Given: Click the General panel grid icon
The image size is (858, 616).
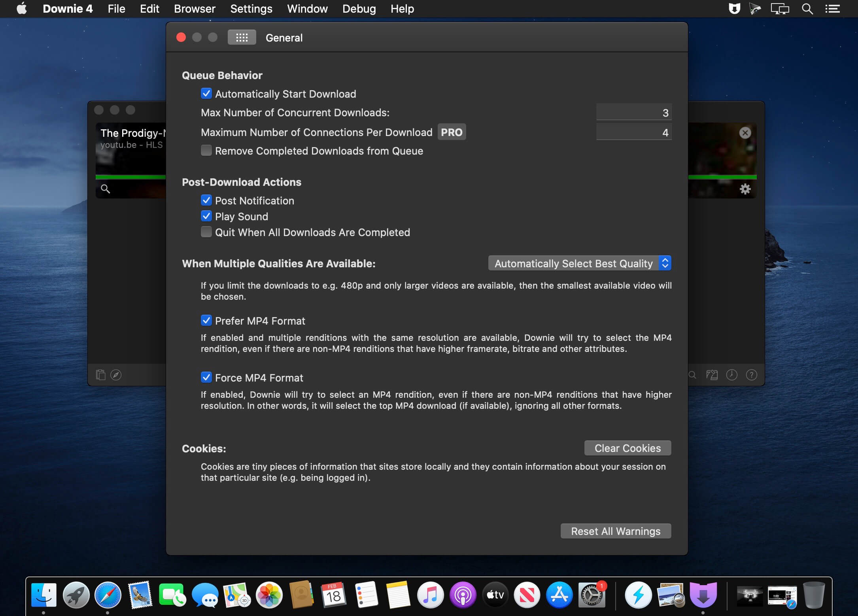Looking at the screenshot, I should pyautogui.click(x=240, y=37).
